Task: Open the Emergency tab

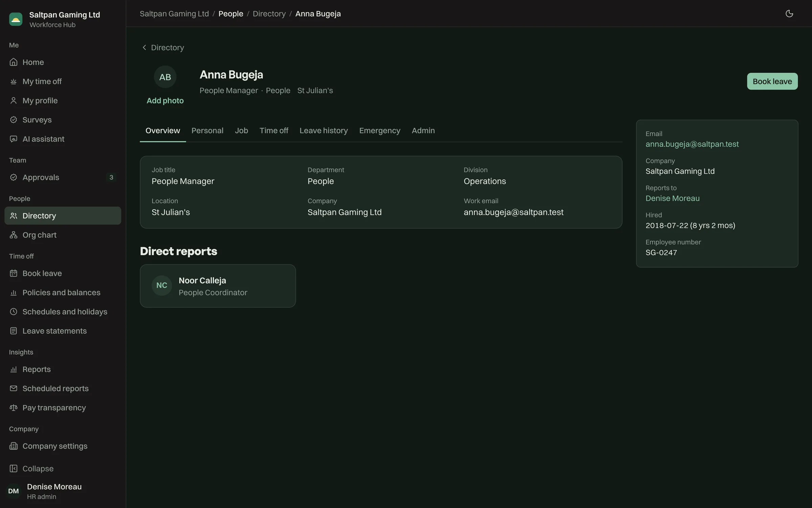Action: (380, 130)
